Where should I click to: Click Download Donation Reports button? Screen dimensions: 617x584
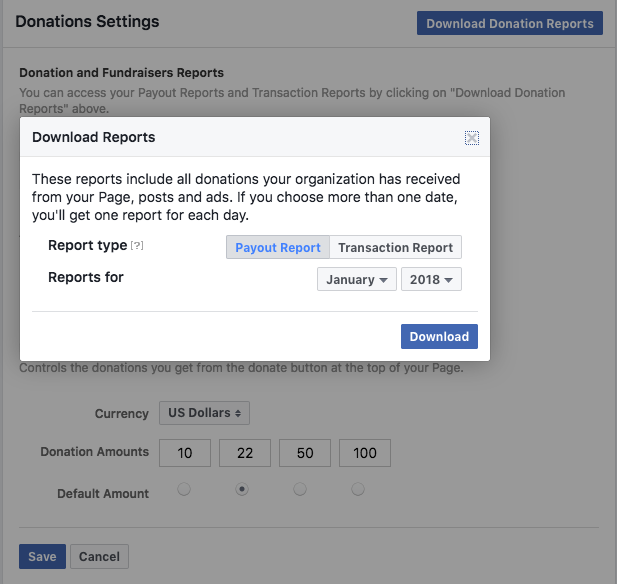(x=510, y=24)
